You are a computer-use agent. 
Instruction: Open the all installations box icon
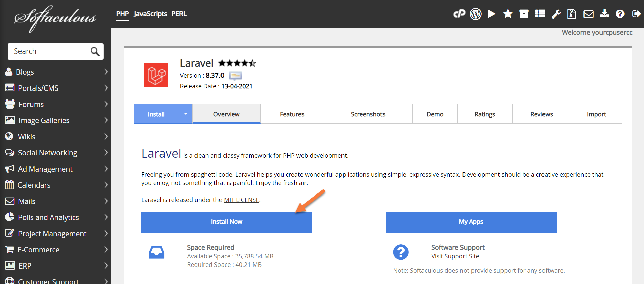[524, 14]
